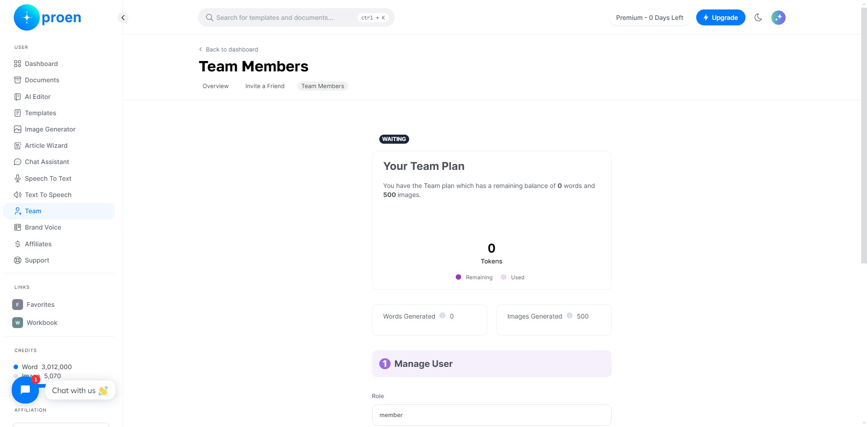Open Favorites link in the sidebar
The width and height of the screenshot is (868, 427).
pos(40,305)
